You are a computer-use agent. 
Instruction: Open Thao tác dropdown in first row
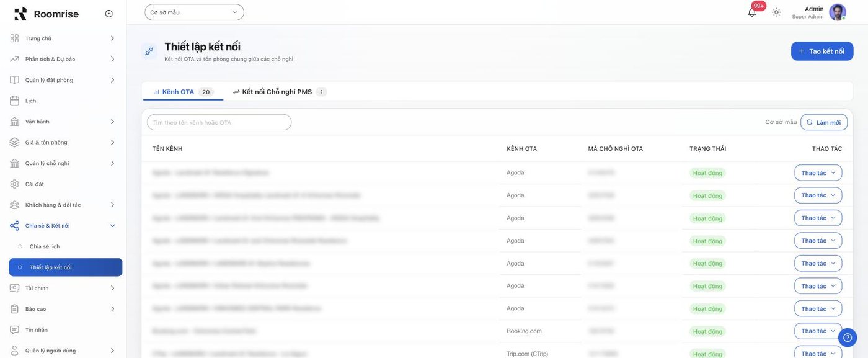tap(818, 172)
